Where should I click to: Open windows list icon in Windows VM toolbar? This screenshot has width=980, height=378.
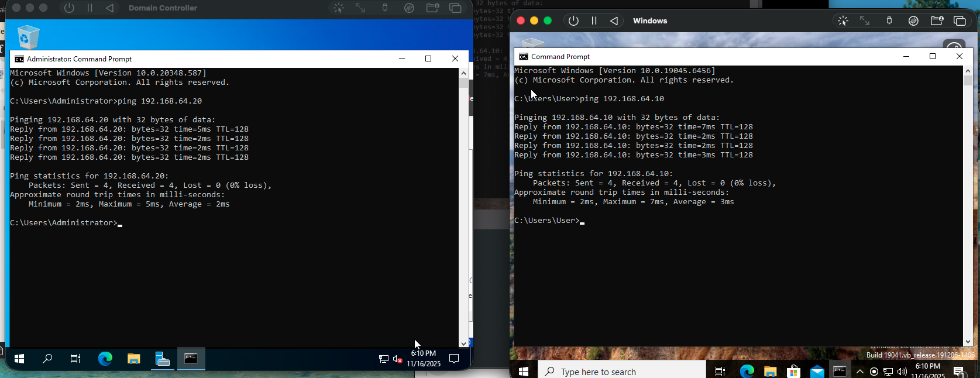point(960,20)
